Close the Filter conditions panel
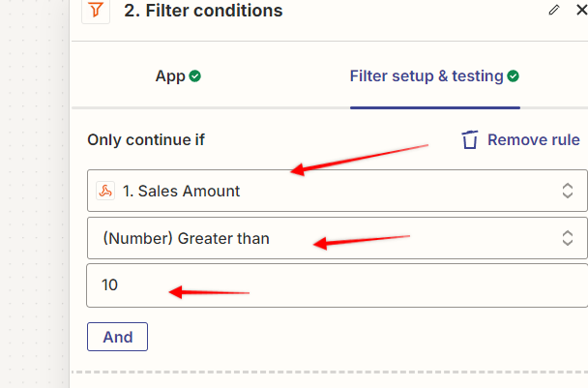Image resolution: width=588 pixels, height=388 pixels. pyautogui.click(x=581, y=10)
